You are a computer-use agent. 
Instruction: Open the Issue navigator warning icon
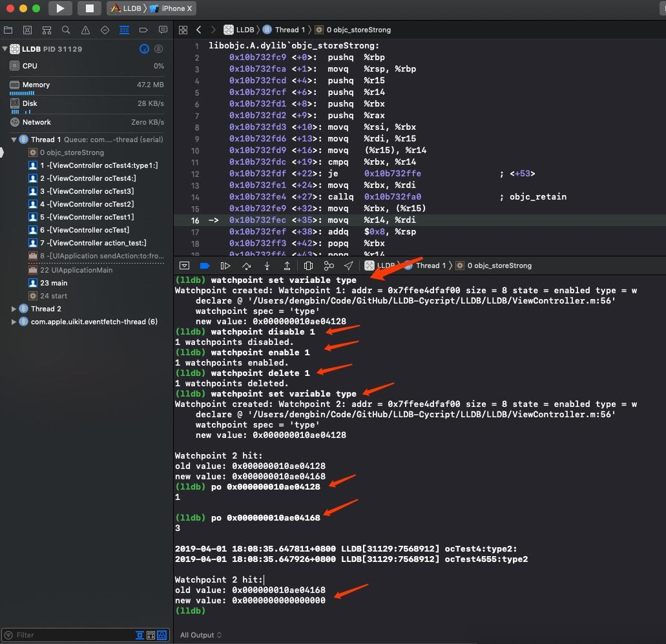pos(85,30)
